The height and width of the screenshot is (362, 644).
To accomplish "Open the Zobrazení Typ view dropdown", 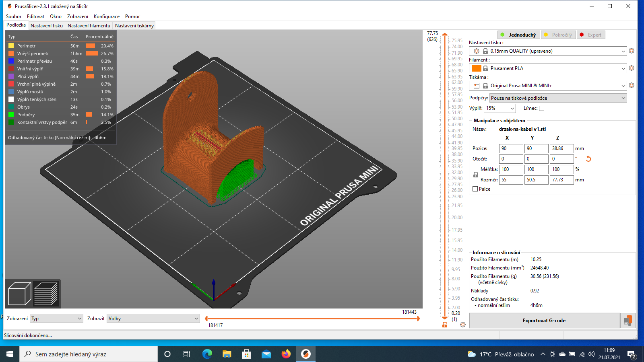I will (56, 319).
